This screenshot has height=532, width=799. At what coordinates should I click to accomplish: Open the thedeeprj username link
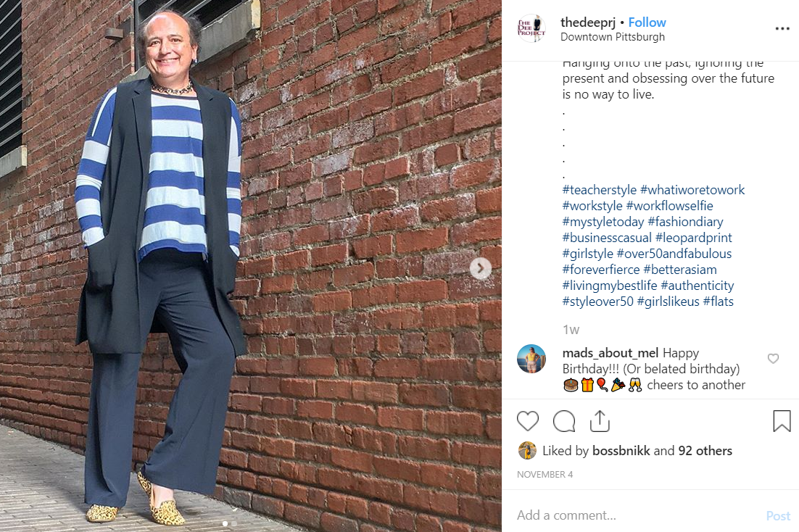(587, 22)
